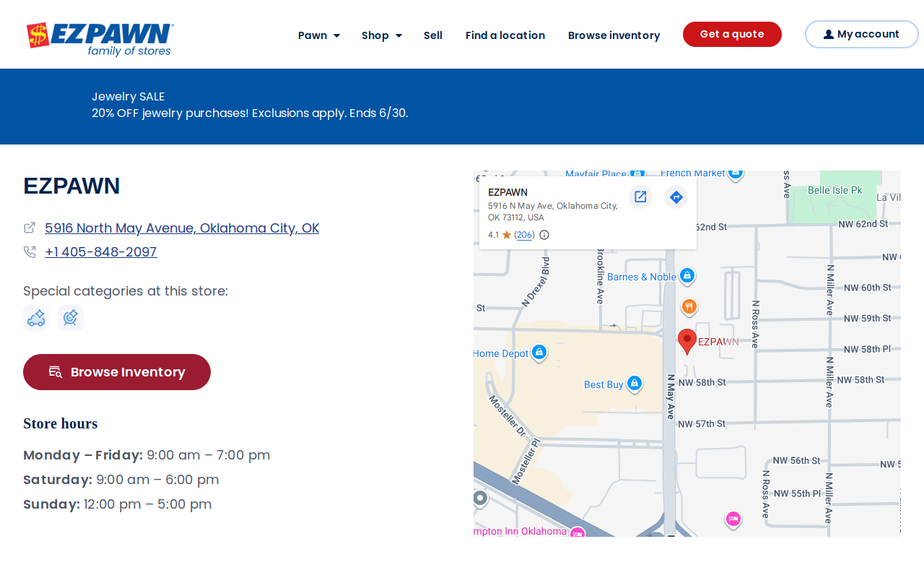Open the 5916 North May Avenue address link
The width and height of the screenshot is (924, 578).
point(182,228)
